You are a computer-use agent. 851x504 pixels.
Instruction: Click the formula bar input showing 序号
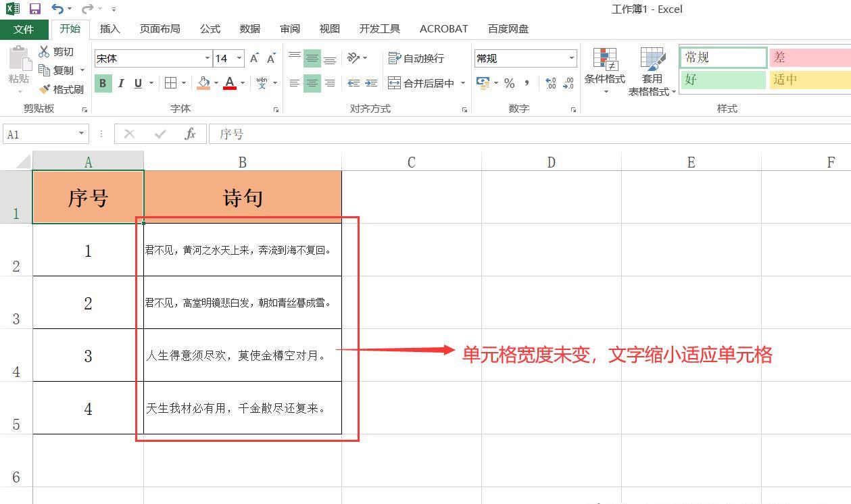pos(530,134)
